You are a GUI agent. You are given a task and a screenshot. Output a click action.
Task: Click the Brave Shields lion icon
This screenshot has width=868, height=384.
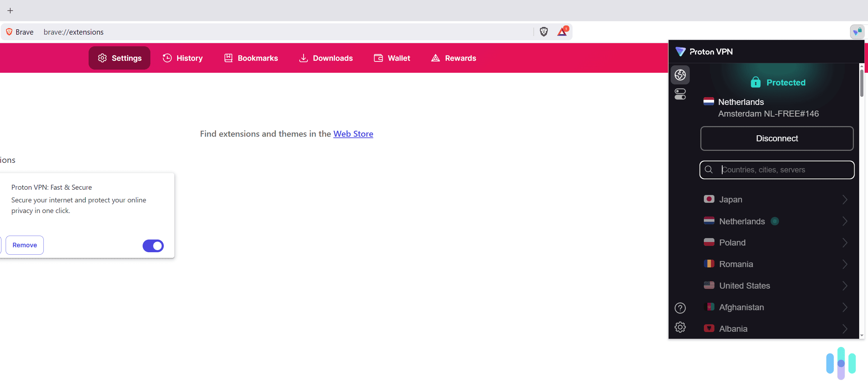[x=544, y=32]
